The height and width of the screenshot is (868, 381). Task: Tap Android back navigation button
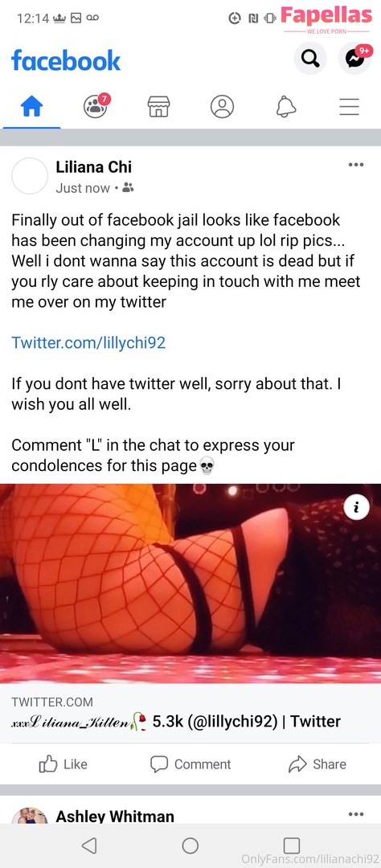coord(89,845)
